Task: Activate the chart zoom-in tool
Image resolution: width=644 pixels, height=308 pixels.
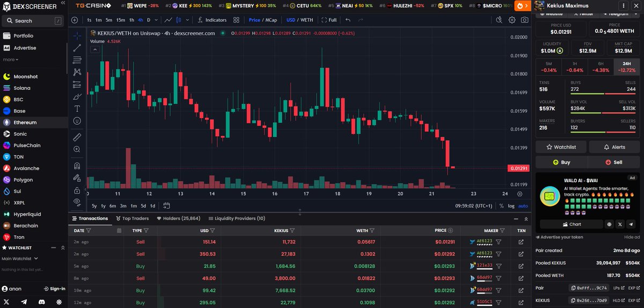Action: [77, 149]
